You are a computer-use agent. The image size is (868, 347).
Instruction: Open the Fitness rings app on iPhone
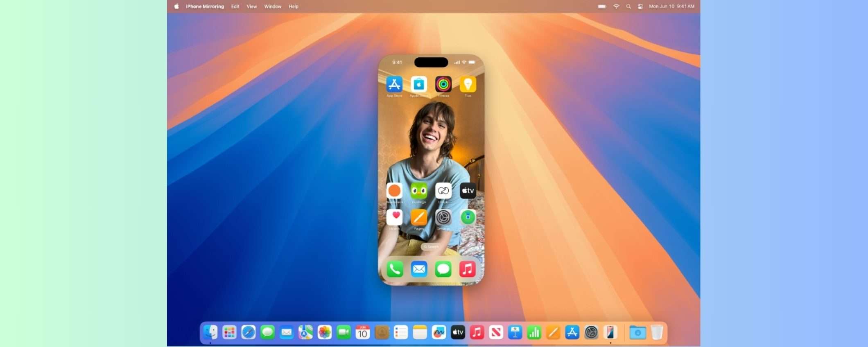[x=443, y=84]
